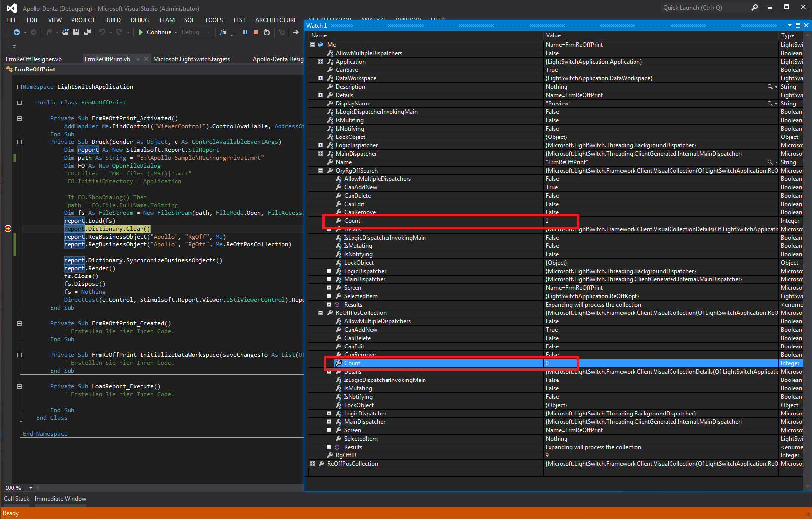812x519 pixels.
Task: Open the DEBUG menu
Action: coord(140,20)
